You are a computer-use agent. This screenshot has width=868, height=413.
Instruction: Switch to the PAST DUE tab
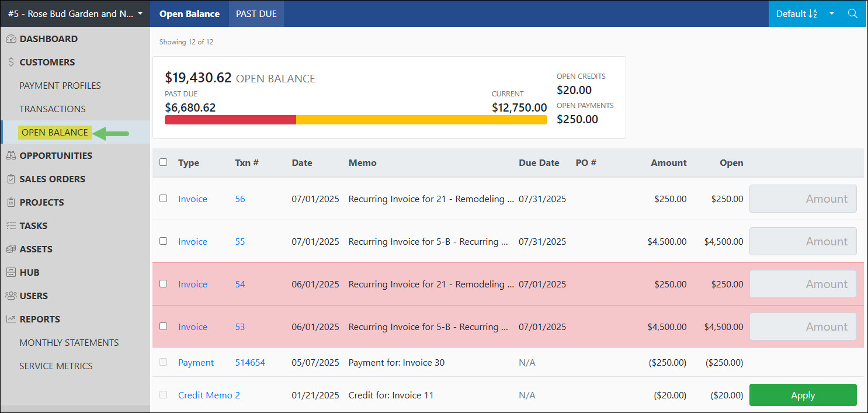point(255,13)
